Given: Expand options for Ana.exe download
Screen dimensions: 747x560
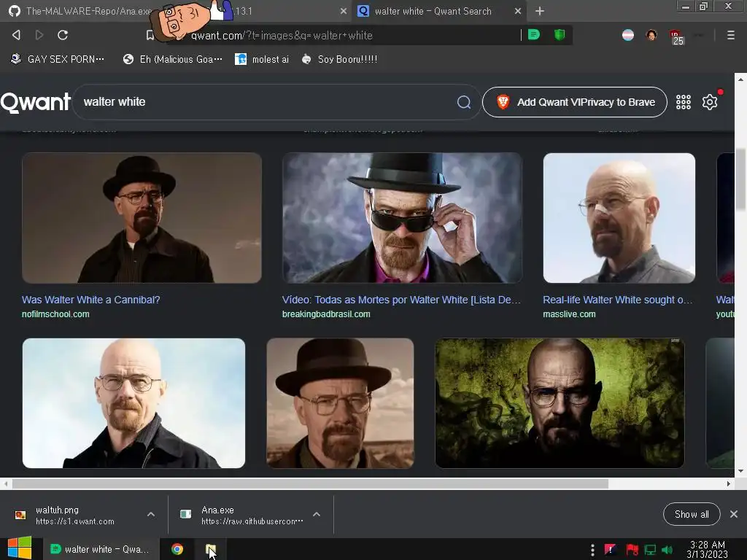Looking at the screenshot, I should [317, 514].
